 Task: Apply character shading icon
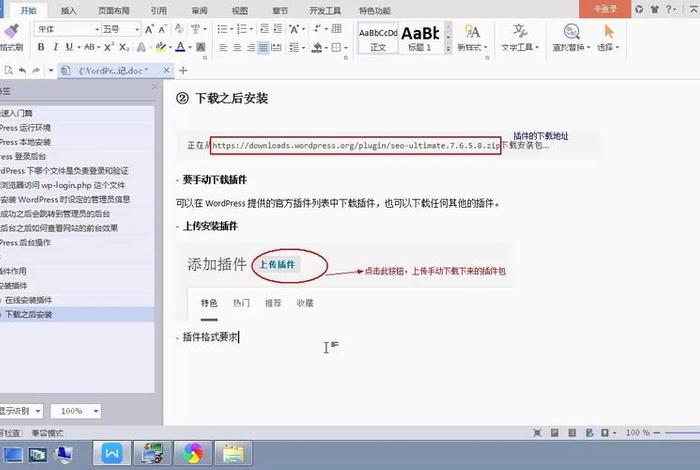coord(201,47)
